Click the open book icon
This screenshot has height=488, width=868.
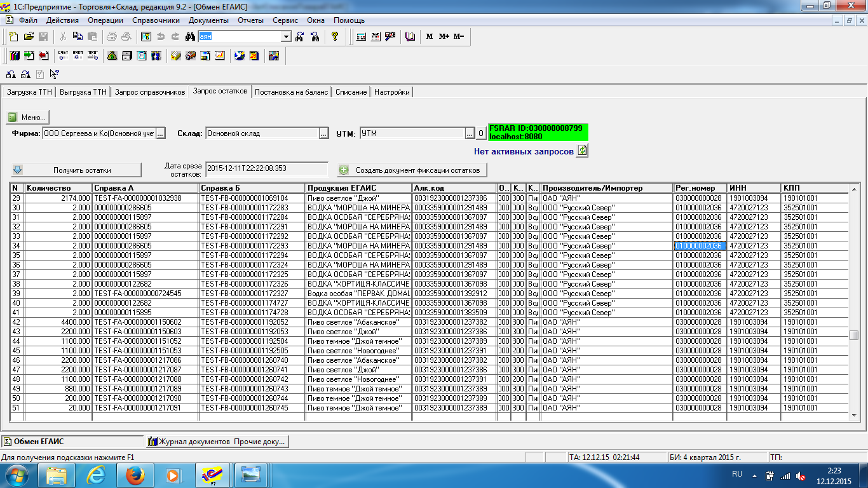410,37
